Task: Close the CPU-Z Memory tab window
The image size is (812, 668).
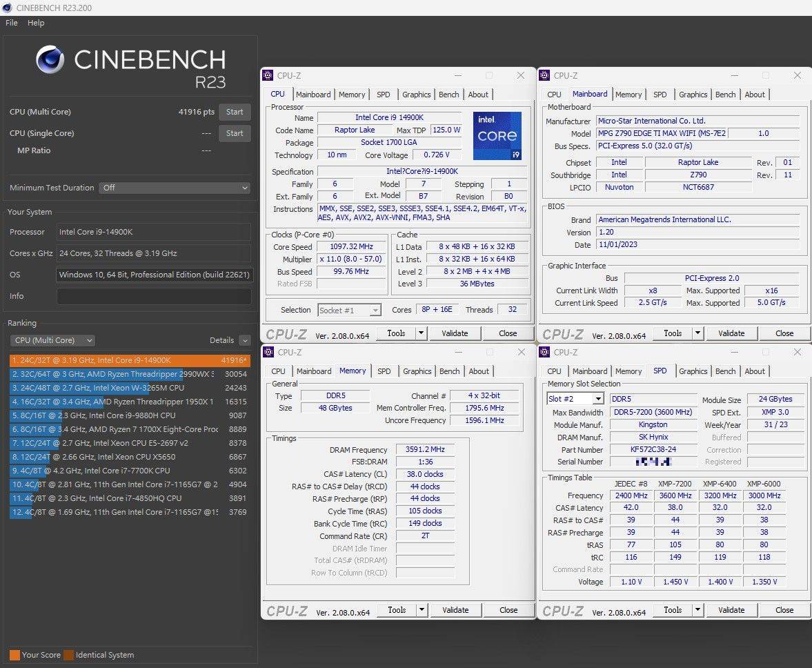Action: point(522,352)
